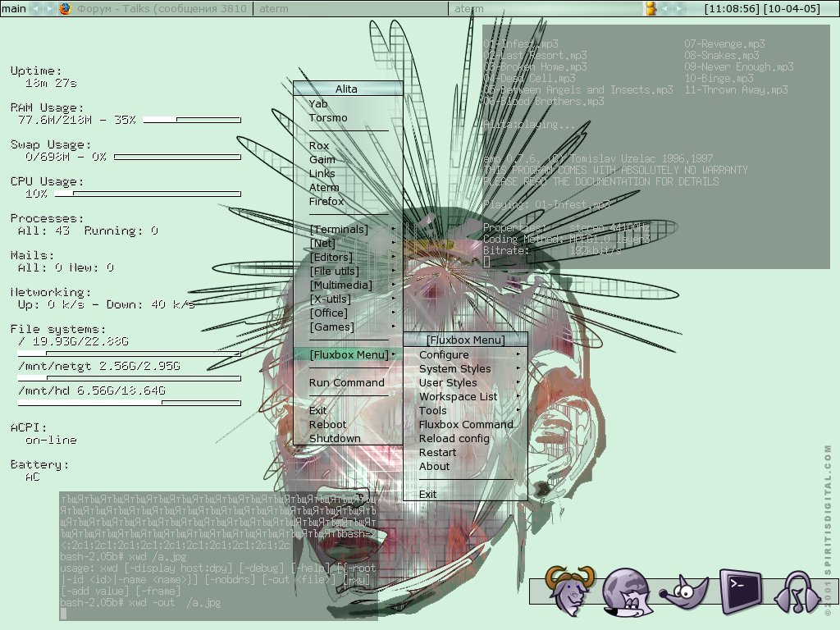Click the previous window arrow near the clock
This screenshot has width=840, height=630.
coord(666,8)
